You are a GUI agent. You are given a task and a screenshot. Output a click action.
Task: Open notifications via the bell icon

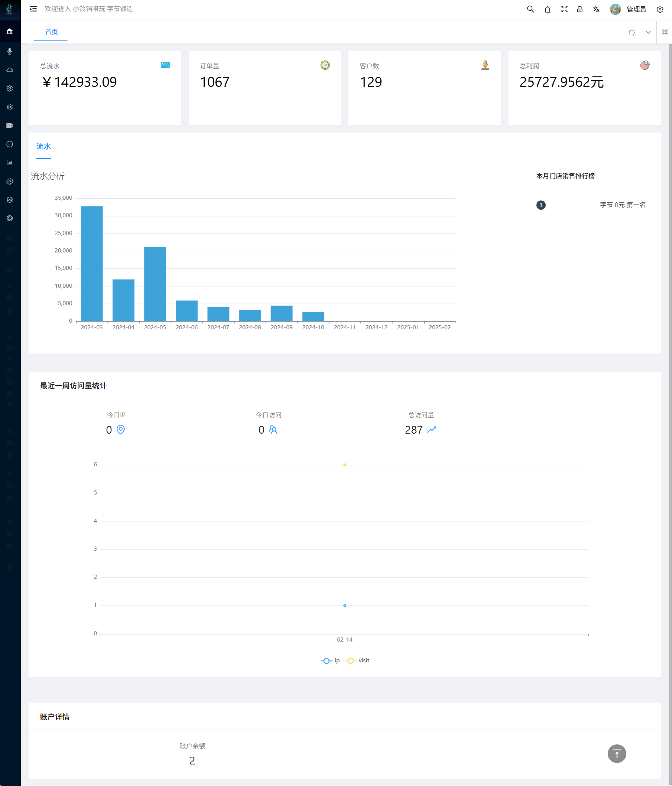pos(548,9)
